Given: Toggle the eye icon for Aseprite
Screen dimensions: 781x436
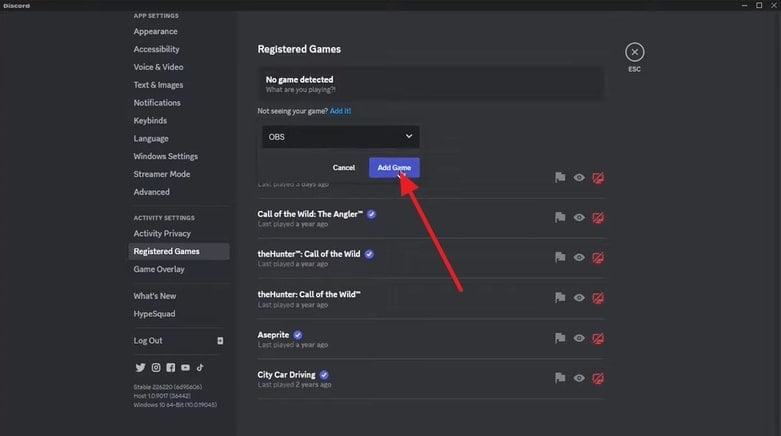Looking at the screenshot, I should (579, 338).
